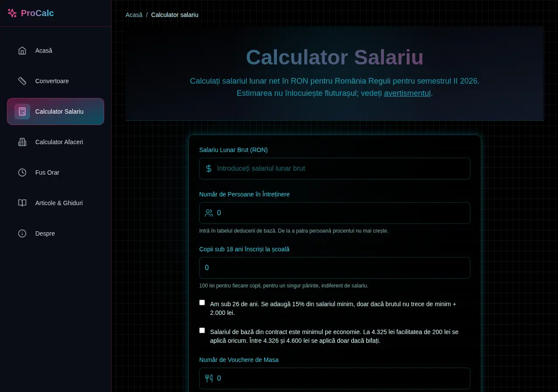Image resolution: width=558 pixels, height=392 pixels.
Task: Focus the 'Copii sub 18 ani' input field
Action: (335, 268)
